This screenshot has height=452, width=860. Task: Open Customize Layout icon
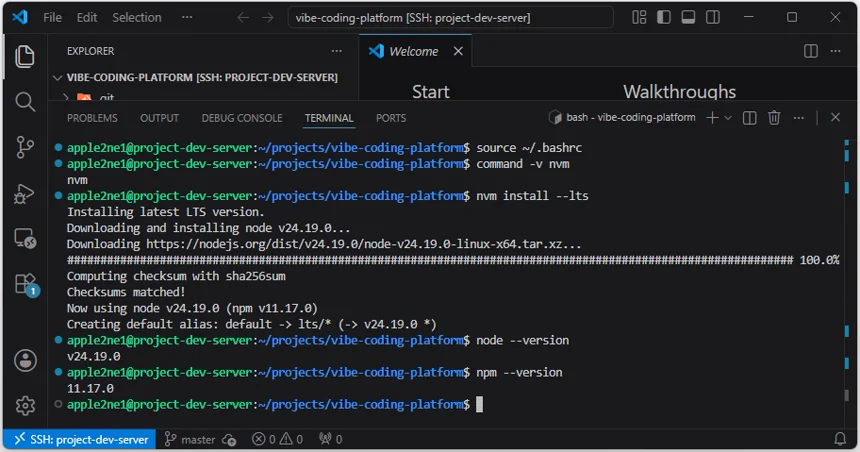point(639,18)
